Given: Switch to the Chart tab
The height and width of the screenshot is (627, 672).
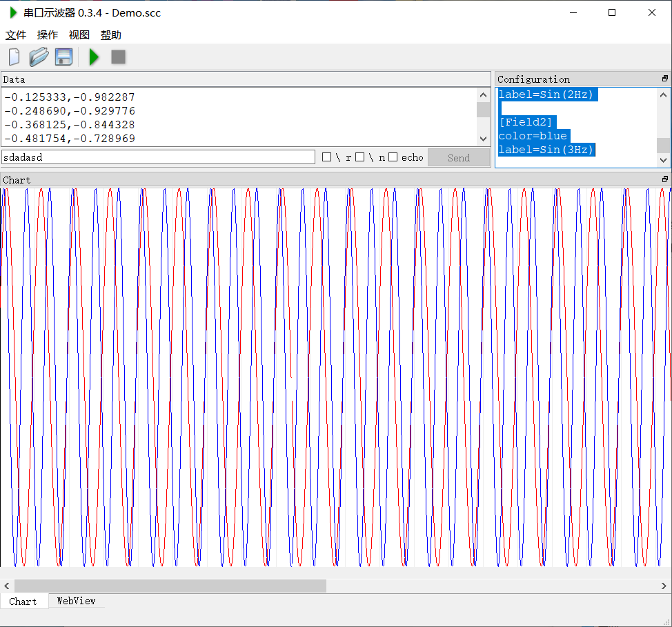Looking at the screenshot, I should (x=23, y=601).
